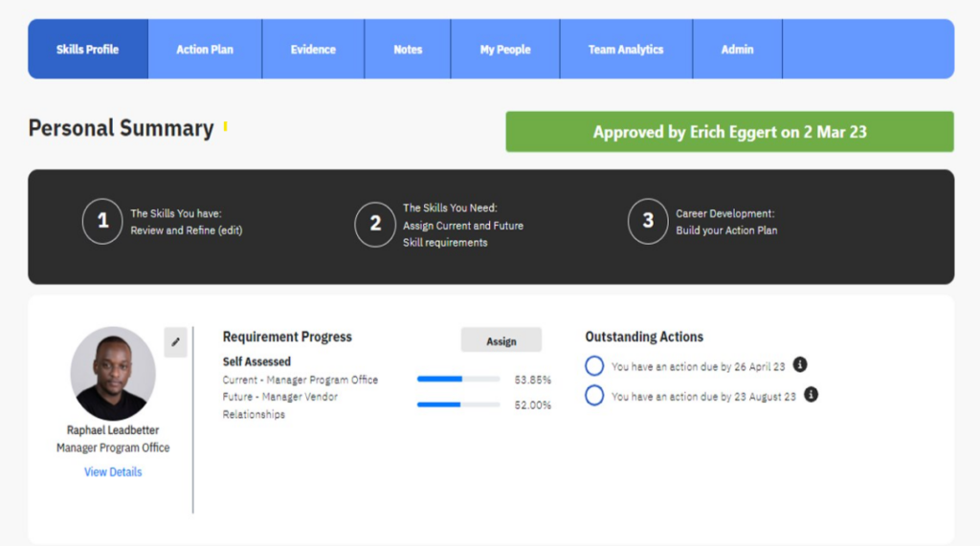Click the Outstanding Actions heading
Image resolution: width=980 pixels, height=546 pixels.
(x=644, y=337)
